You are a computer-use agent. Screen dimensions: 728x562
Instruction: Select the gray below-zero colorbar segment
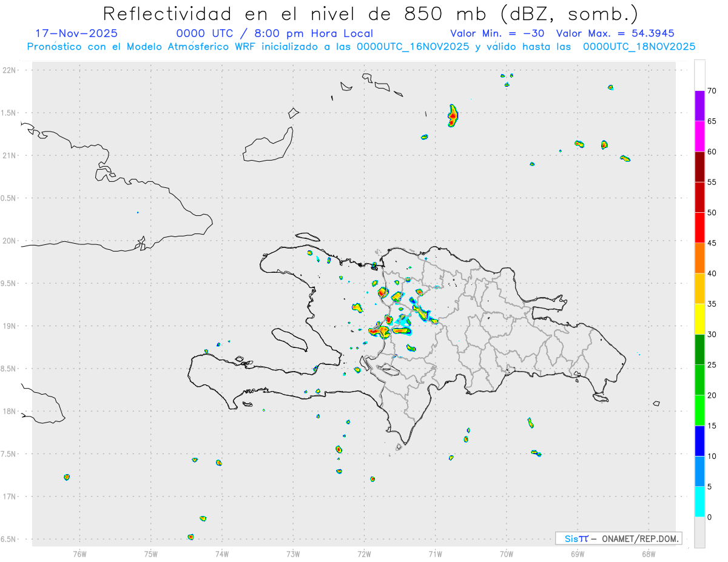699,532
